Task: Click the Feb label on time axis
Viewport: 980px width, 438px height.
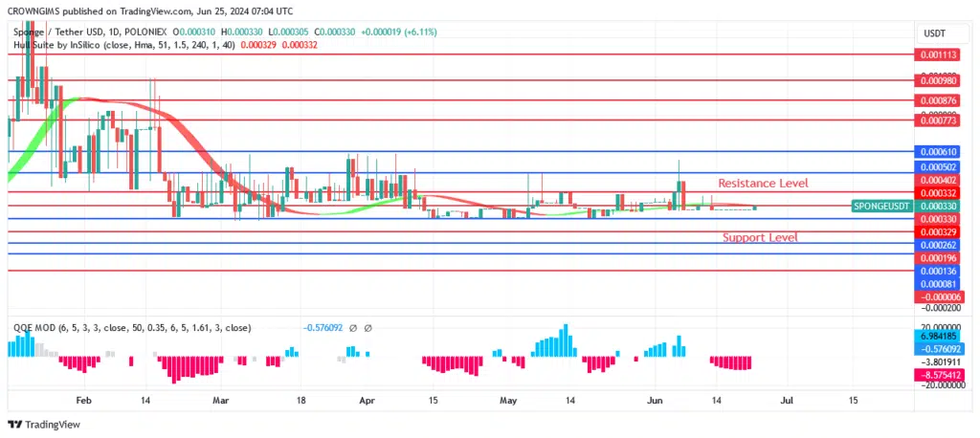Action: click(x=83, y=400)
